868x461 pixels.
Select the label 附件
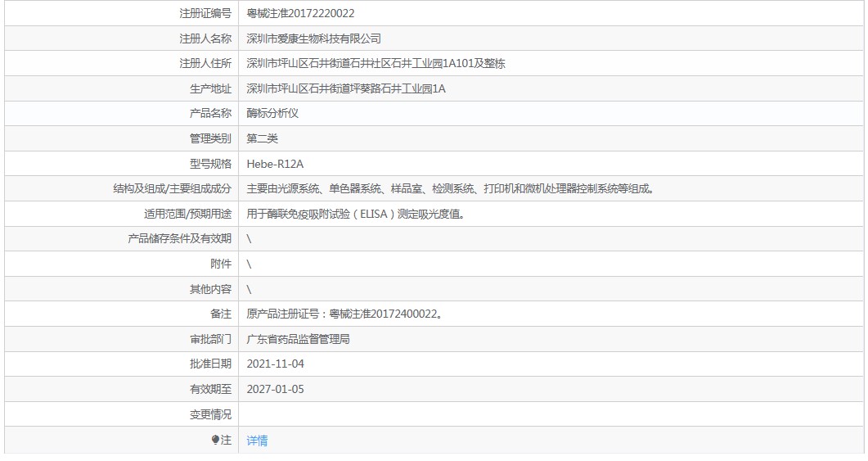coord(221,264)
